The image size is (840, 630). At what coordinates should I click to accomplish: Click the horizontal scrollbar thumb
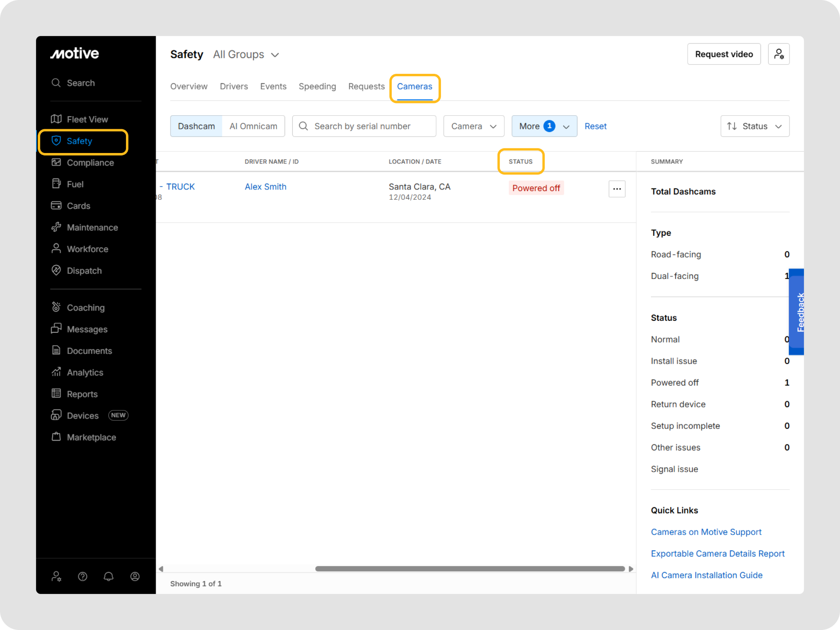[470, 569]
